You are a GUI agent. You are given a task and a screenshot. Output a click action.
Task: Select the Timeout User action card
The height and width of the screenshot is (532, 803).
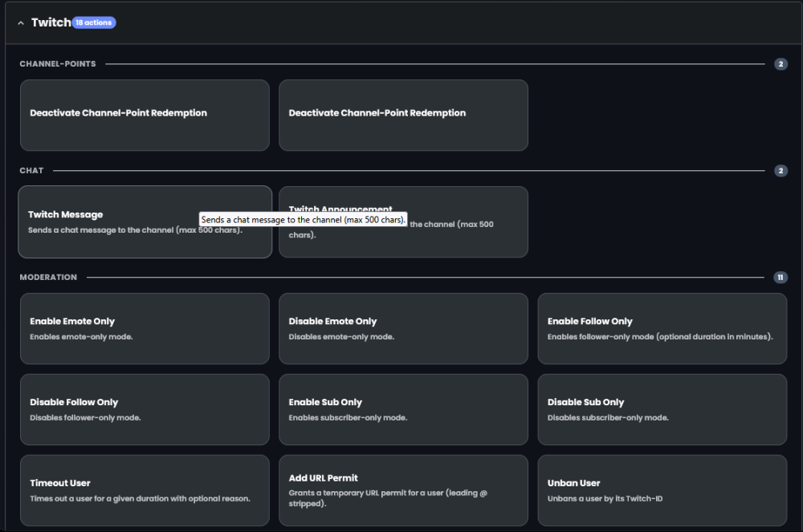145,490
